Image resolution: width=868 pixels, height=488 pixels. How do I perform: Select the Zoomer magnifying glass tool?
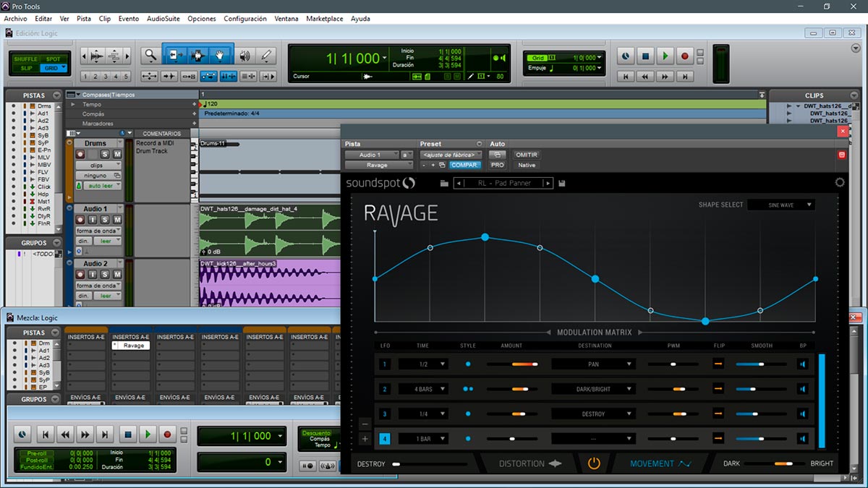(x=150, y=55)
